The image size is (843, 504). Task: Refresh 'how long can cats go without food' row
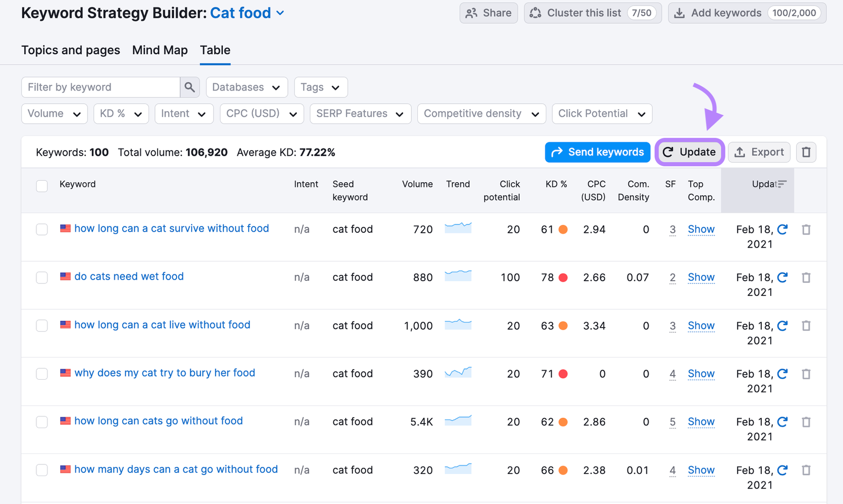click(782, 422)
